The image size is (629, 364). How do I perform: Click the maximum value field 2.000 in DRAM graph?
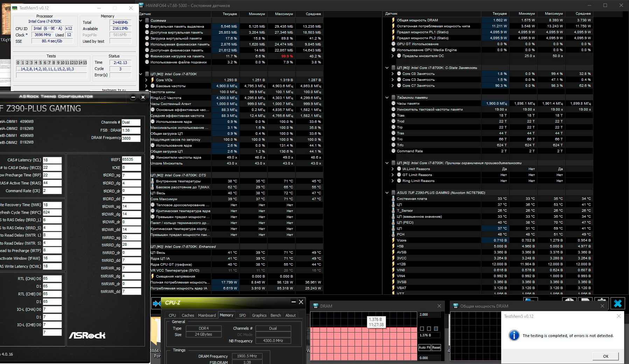click(x=429, y=315)
